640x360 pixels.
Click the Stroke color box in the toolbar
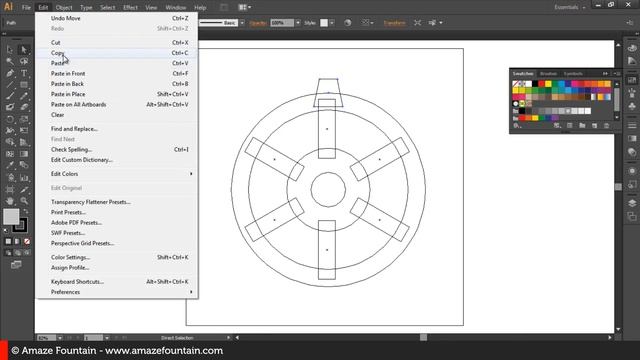20,226
